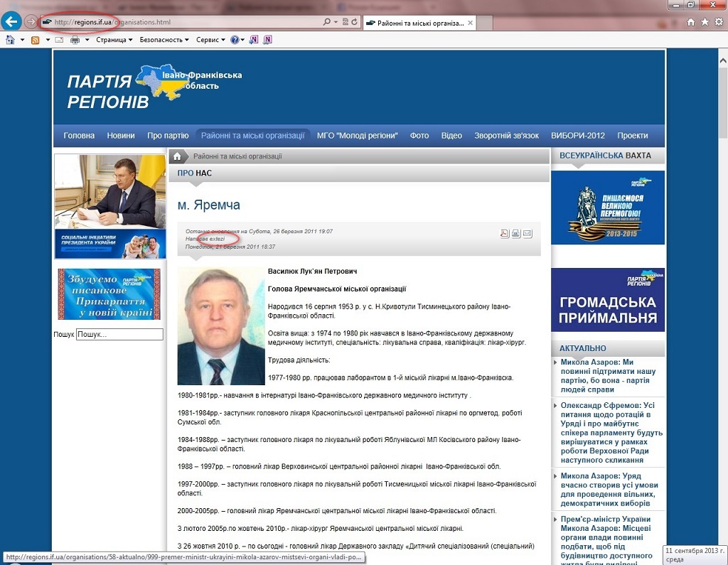728x565 pixels.
Task: Click the RSS feeds icon in command bar
Action: tap(36, 40)
